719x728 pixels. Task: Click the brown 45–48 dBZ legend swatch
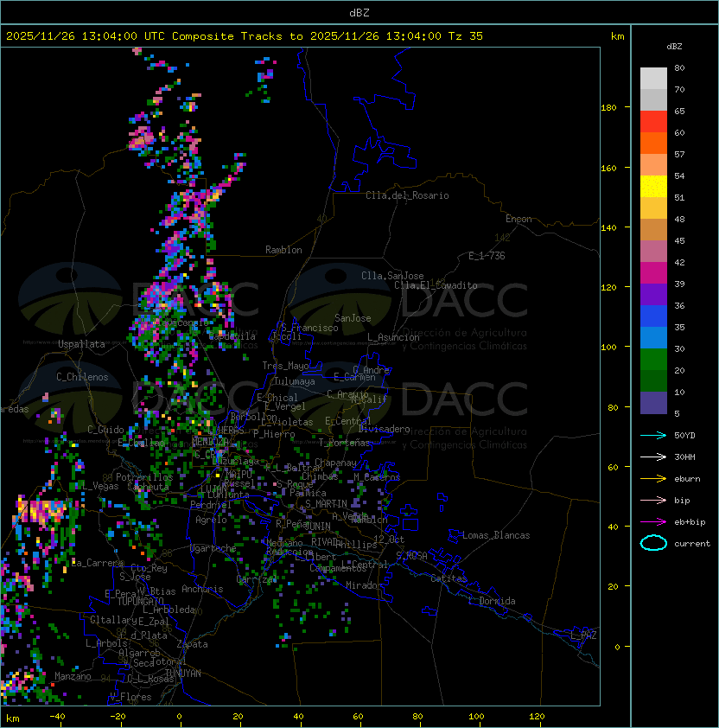[653, 230]
